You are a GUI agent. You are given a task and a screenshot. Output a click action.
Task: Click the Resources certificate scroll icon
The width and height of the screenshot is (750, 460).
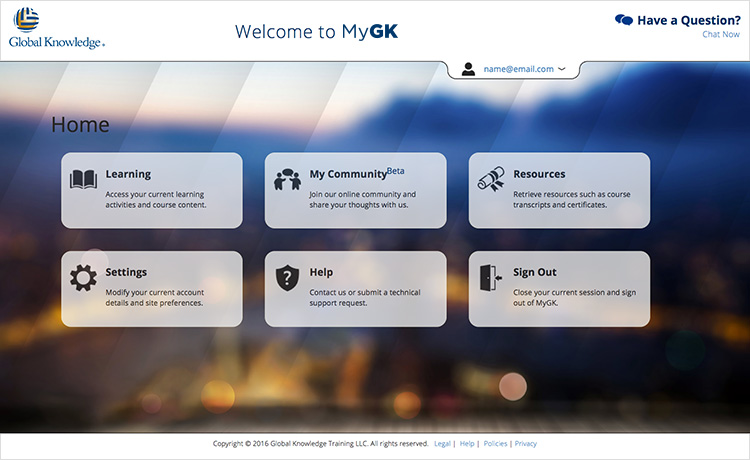coord(491,180)
